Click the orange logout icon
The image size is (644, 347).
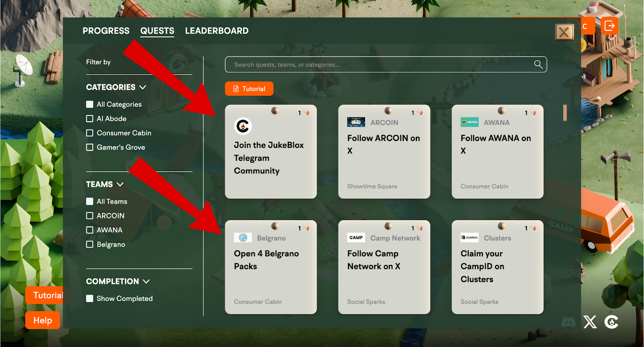click(610, 26)
